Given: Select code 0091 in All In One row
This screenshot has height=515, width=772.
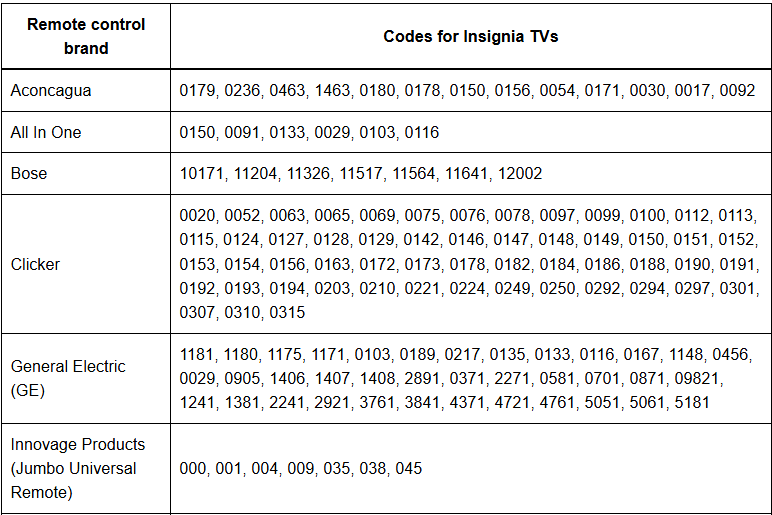Looking at the screenshot, I should [x=243, y=132].
